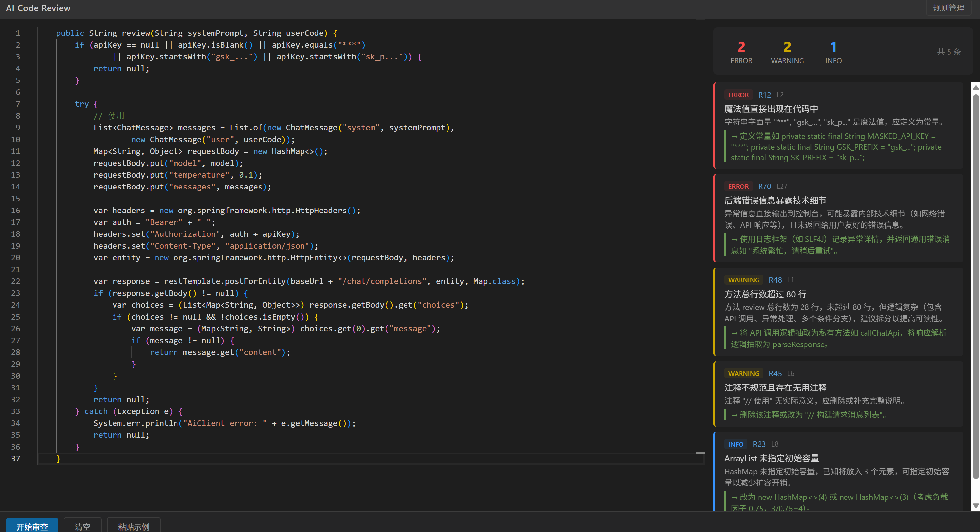
Task: Jump to line L27 from R70 issue
Action: 782,187
